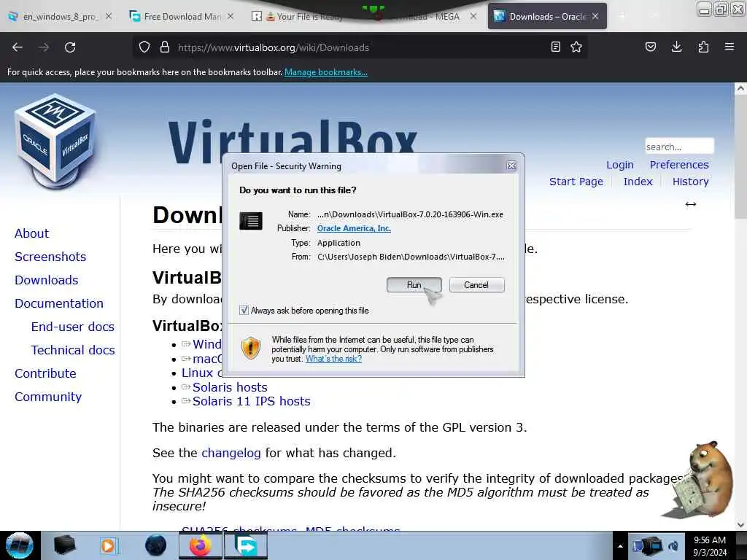Open the About sidebar link
The image size is (747, 560).
click(x=31, y=233)
